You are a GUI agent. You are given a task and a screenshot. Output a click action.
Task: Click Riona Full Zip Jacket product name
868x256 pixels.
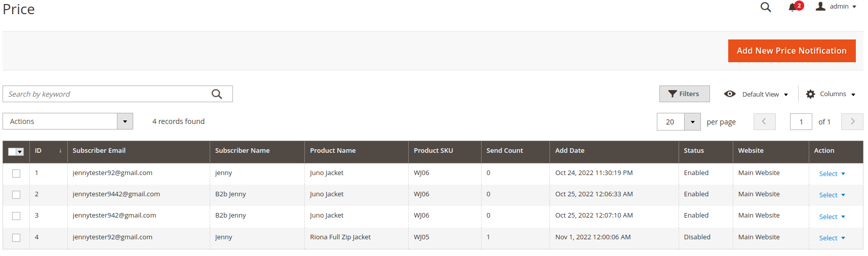(340, 237)
